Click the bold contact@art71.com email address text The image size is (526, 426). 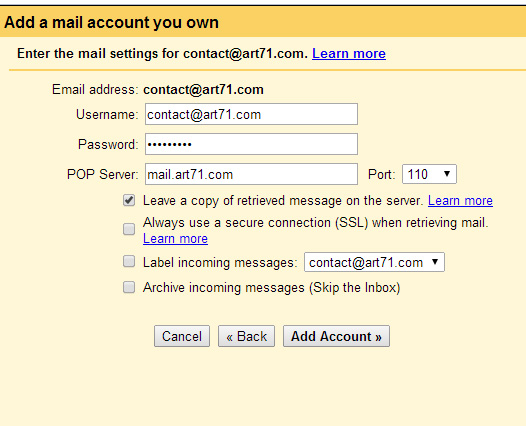[203, 90]
